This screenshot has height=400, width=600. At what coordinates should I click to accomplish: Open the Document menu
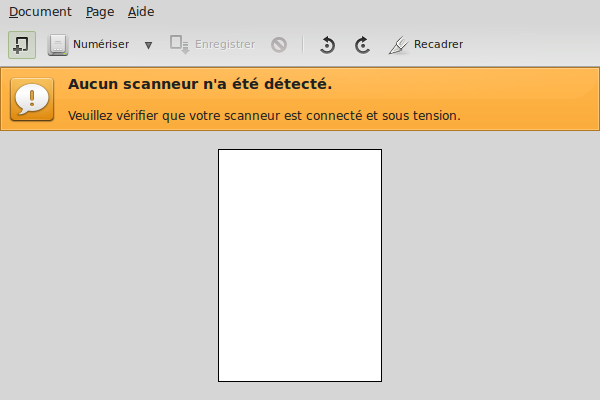point(40,12)
